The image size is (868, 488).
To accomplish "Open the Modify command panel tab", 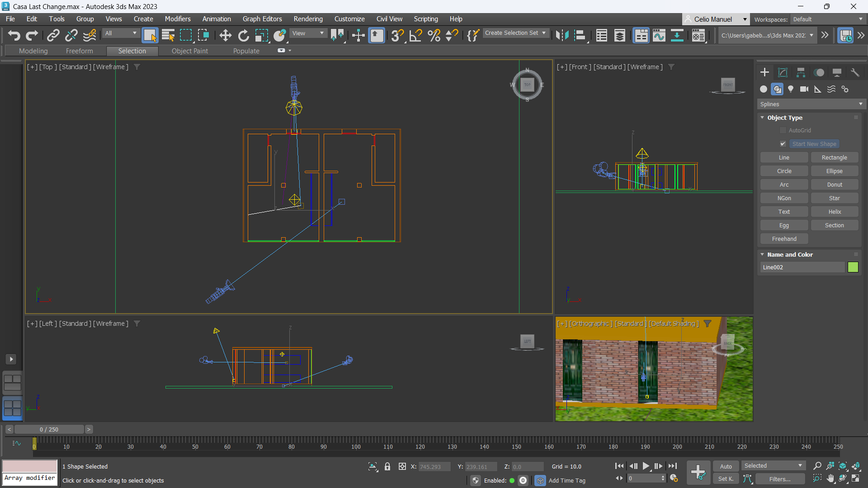I will pos(783,72).
